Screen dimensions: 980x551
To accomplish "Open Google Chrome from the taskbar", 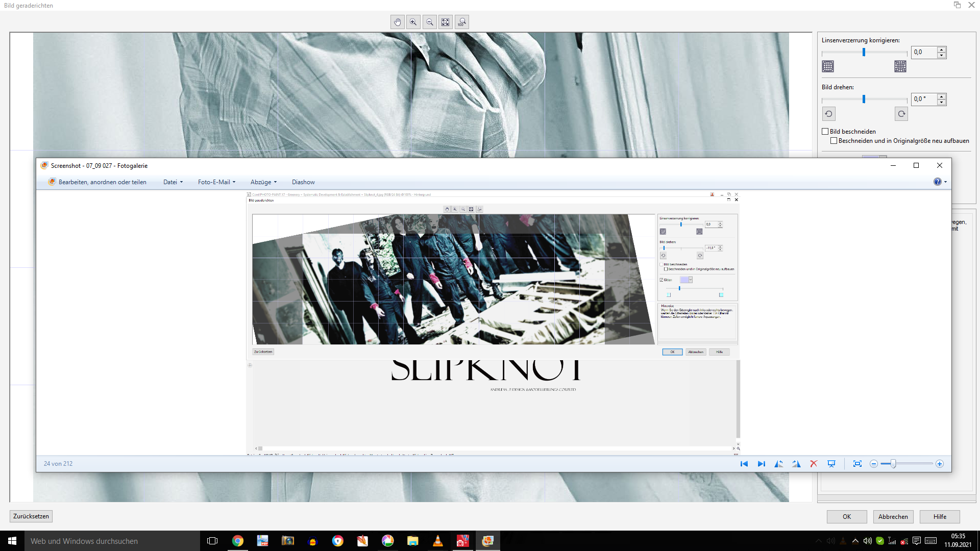I will (238, 541).
